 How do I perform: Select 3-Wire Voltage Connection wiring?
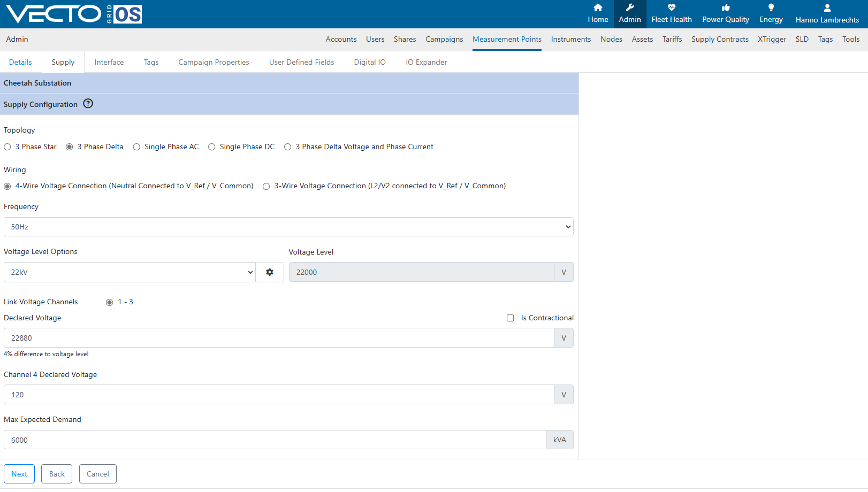click(267, 186)
